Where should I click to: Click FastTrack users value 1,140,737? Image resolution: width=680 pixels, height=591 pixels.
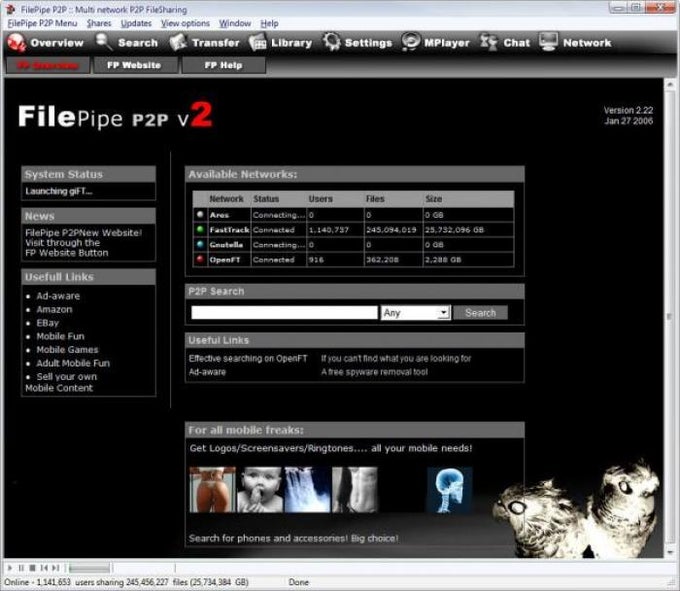tap(328, 229)
